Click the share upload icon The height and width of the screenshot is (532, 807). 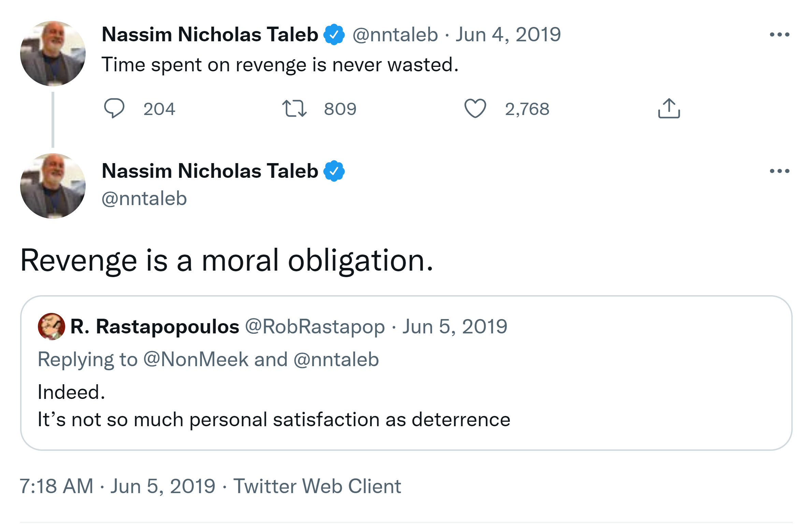669,109
